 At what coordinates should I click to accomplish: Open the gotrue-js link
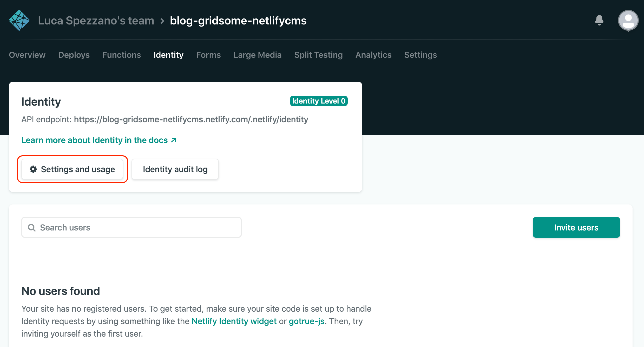coord(307,321)
